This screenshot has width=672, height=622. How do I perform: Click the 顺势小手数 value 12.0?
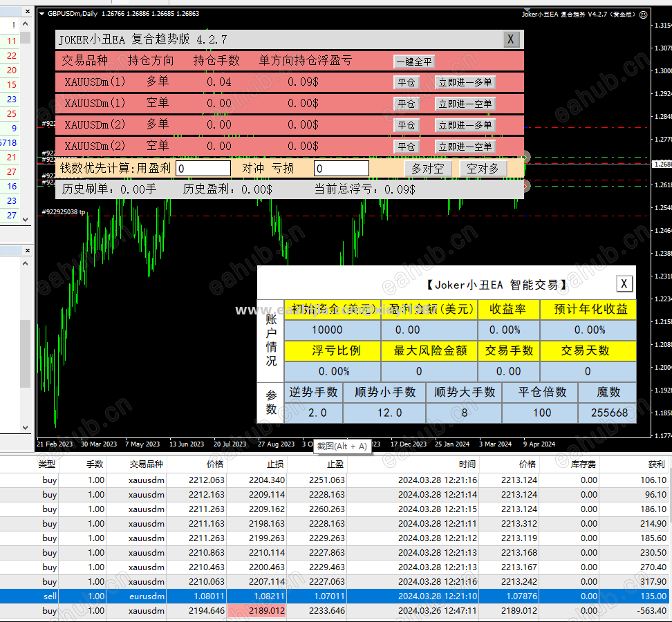pos(384,413)
